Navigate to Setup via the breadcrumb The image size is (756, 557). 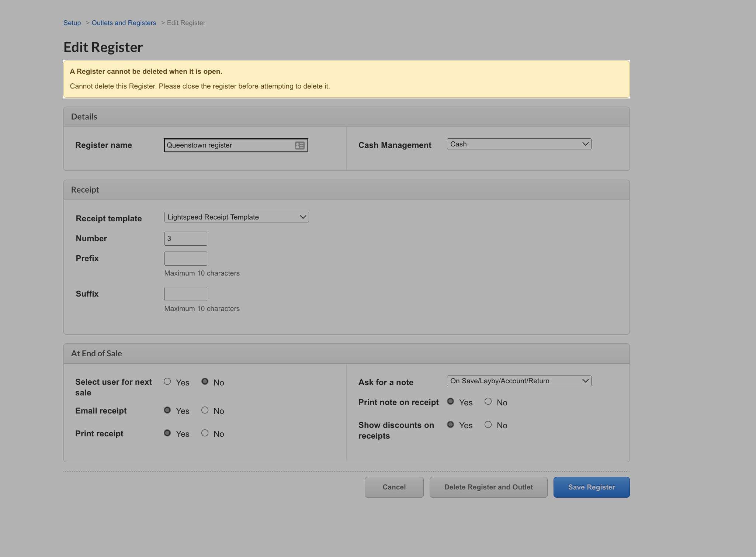click(x=72, y=23)
